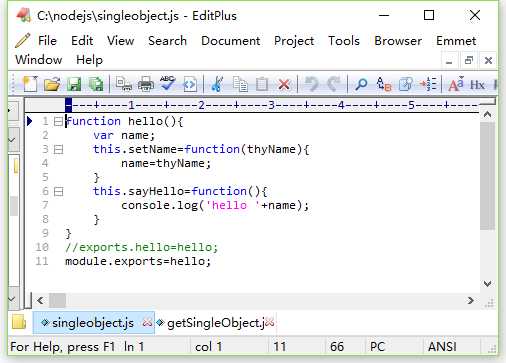Open the Tools menu

click(344, 41)
